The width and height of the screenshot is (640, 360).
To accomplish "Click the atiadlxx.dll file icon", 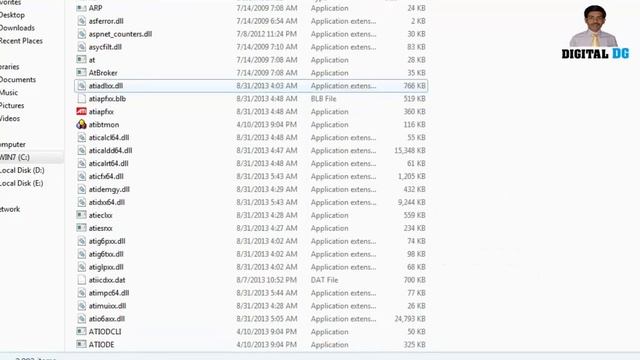I will 81,86.
